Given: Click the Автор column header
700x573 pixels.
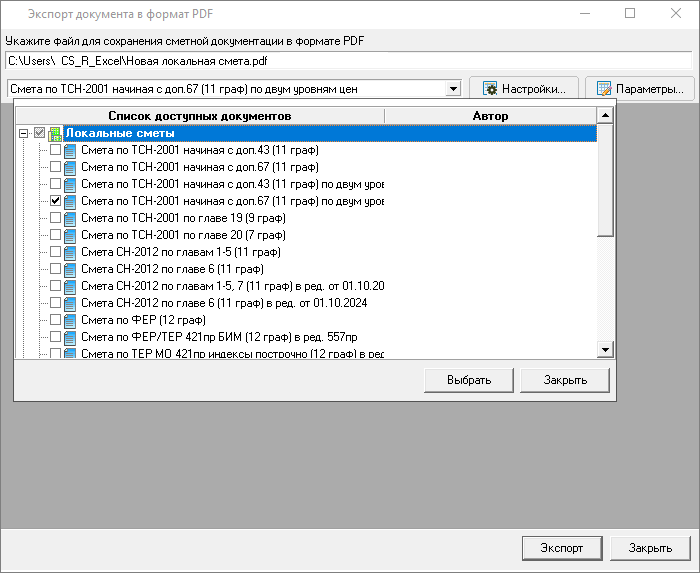Looking at the screenshot, I should coord(489,116).
